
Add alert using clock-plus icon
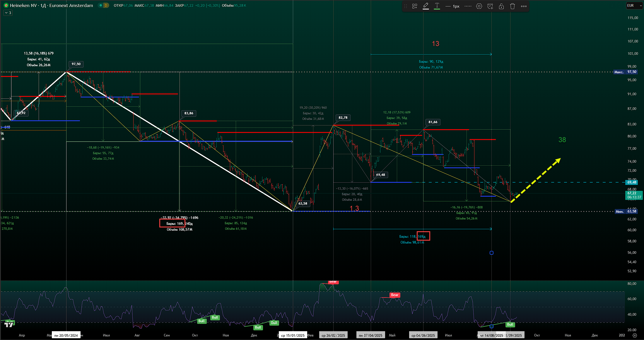(490, 6)
